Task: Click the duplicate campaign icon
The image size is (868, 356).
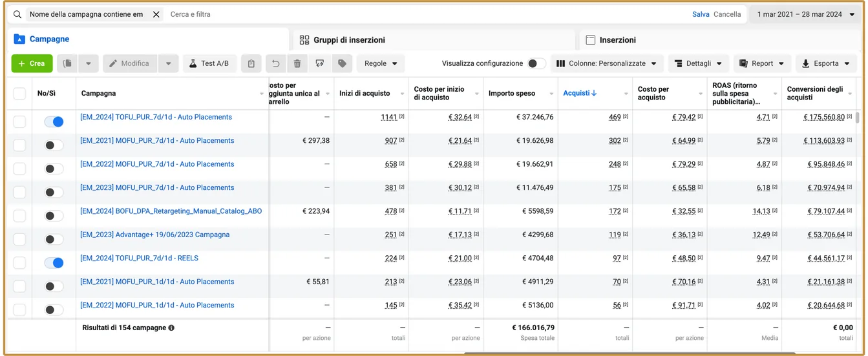Action: pyautogui.click(x=68, y=63)
